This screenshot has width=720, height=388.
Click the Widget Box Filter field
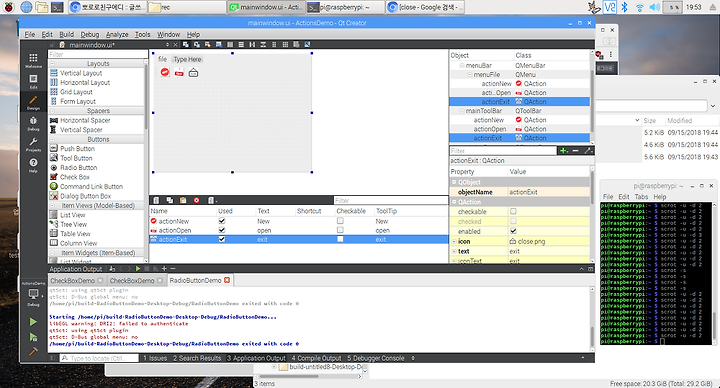pyautogui.click(x=98, y=54)
